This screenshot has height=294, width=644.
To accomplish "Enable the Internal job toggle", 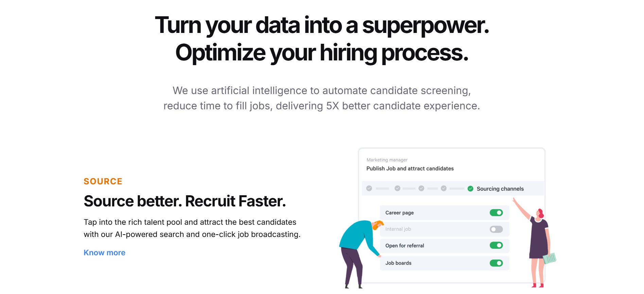I will 496,229.
